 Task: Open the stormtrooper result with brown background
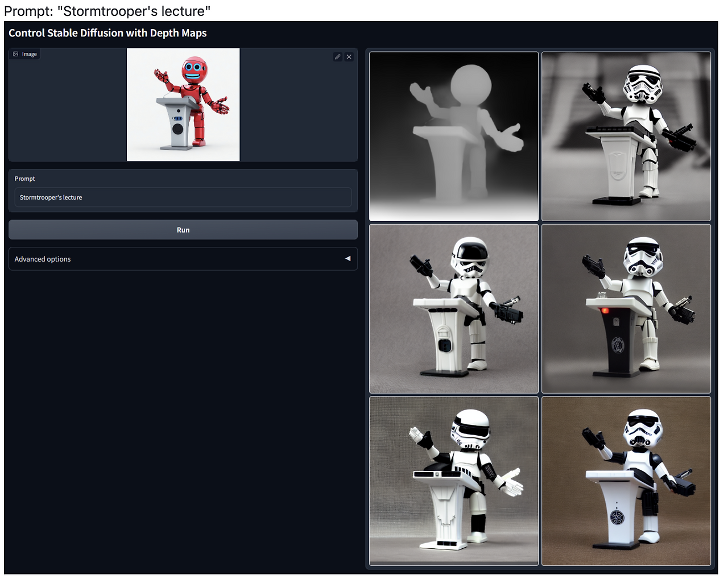coord(626,481)
